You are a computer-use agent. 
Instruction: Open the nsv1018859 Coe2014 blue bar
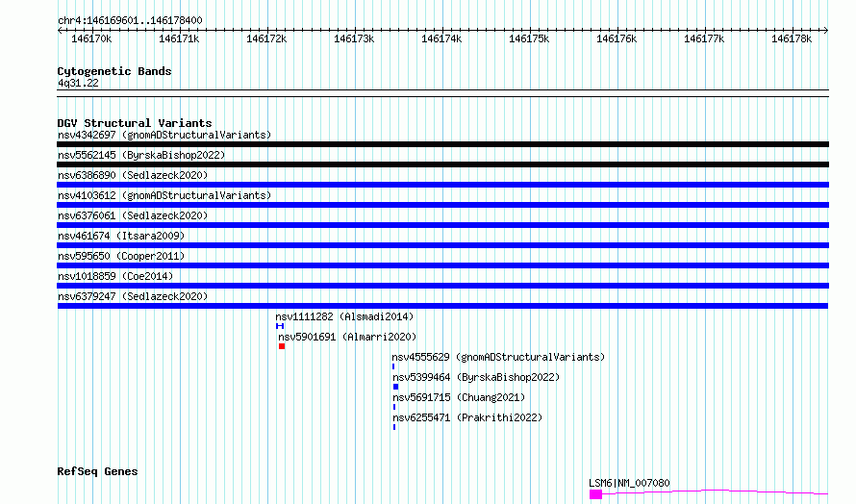click(442, 286)
